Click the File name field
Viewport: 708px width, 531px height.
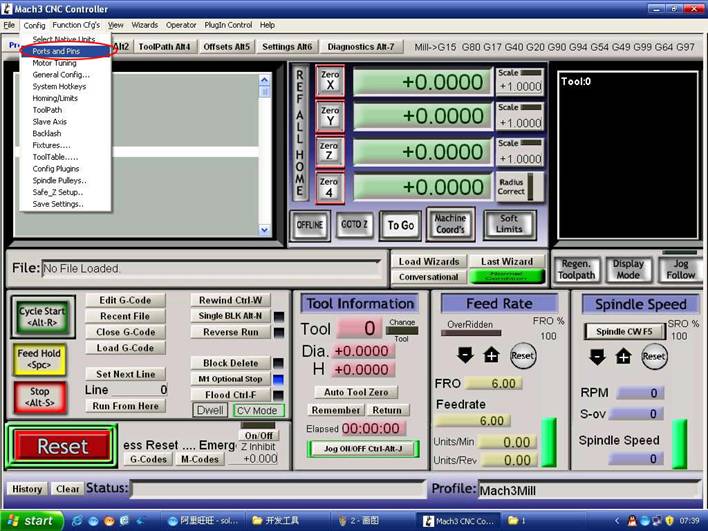214,268
